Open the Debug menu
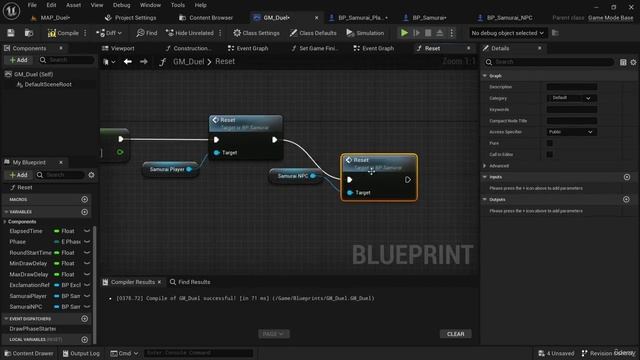The height and width of the screenshot is (360, 640). [x=121, y=5]
